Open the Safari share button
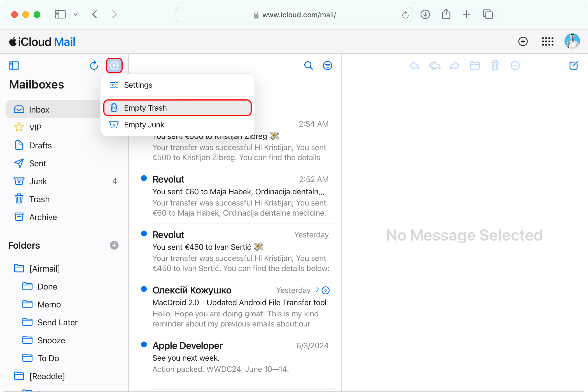Screen dimensions: 588x392 (x=446, y=14)
